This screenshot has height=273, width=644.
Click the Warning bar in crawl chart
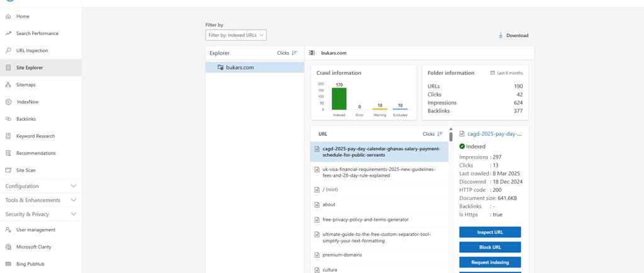[380, 109]
